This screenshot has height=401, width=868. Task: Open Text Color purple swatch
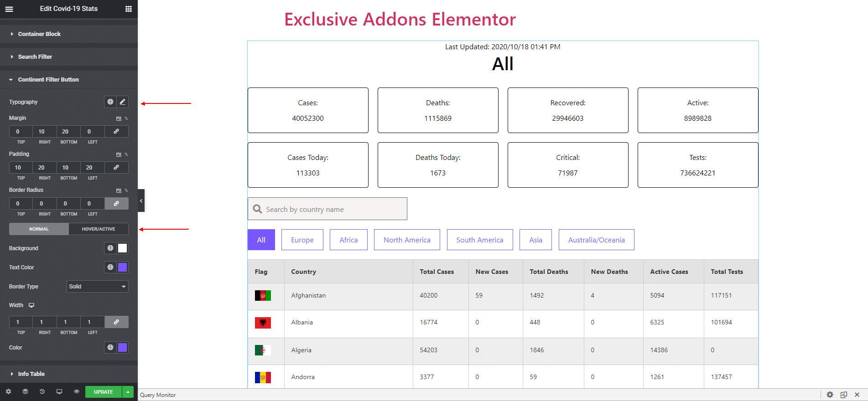(x=122, y=267)
